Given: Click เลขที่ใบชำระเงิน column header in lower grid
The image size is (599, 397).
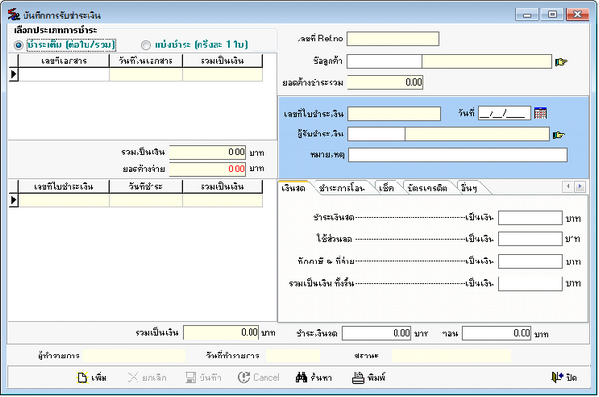Looking at the screenshot, I should [x=64, y=186].
